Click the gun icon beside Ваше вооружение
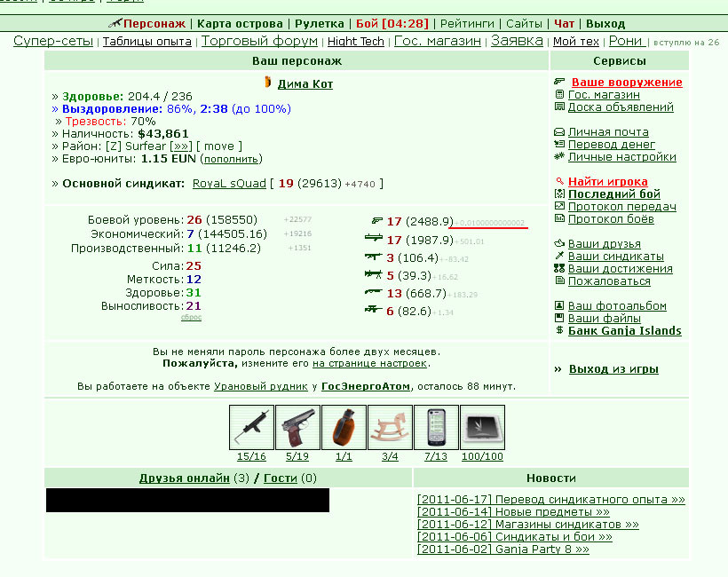The image size is (728, 577). (559, 82)
